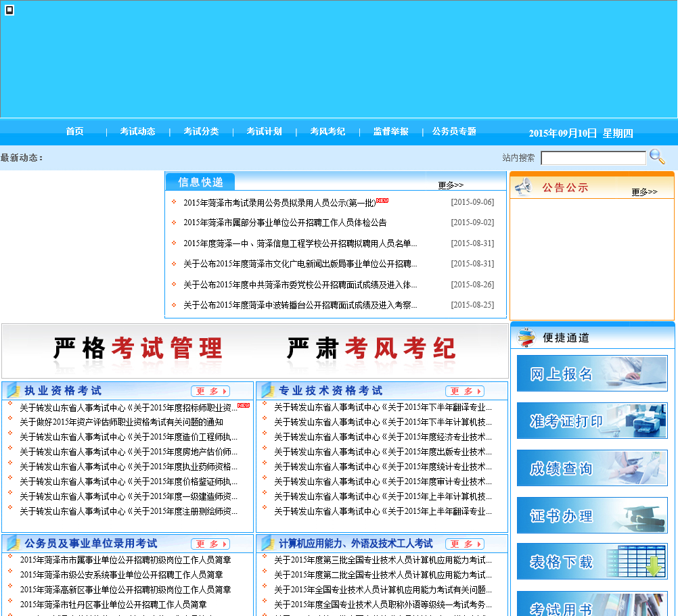This screenshot has height=616, width=678.
Task: Open 菏泽中波转播台面试成绩 link
Action: [300, 305]
